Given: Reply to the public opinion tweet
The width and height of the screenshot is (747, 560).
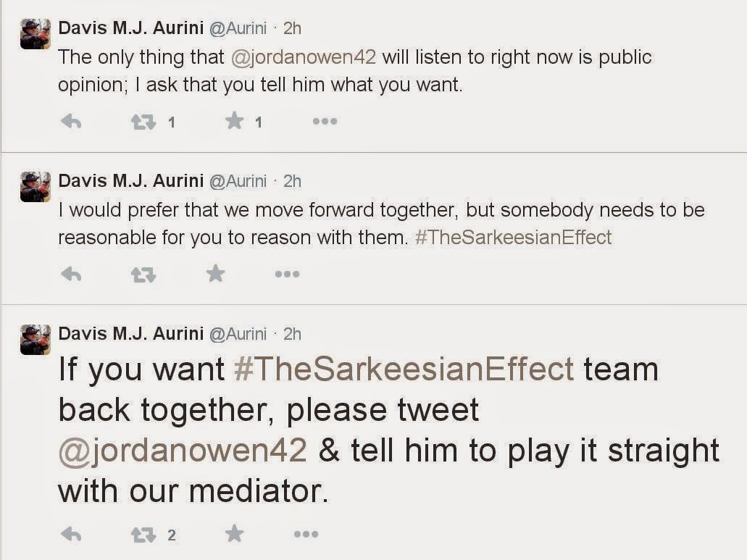Looking at the screenshot, I should coord(70,122).
